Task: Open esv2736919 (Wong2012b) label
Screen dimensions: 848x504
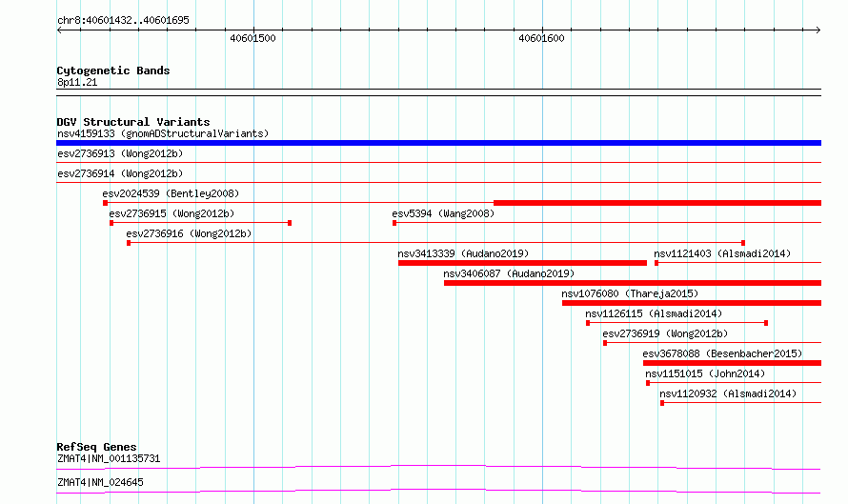Action: click(x=665, y=333)
